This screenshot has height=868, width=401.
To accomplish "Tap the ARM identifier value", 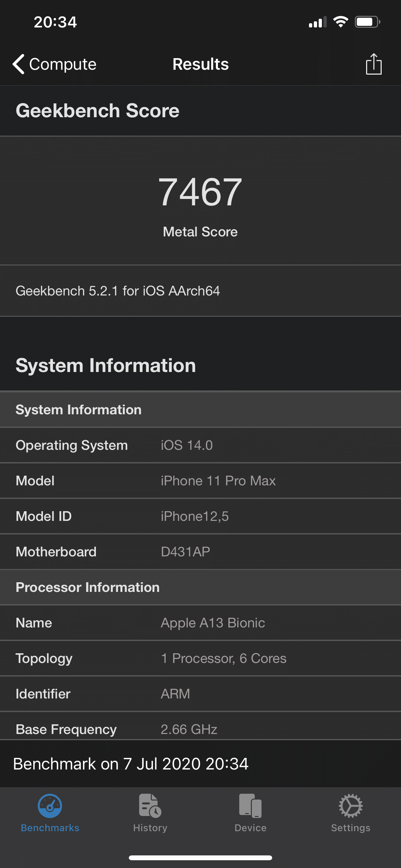I will click(175, 694).
